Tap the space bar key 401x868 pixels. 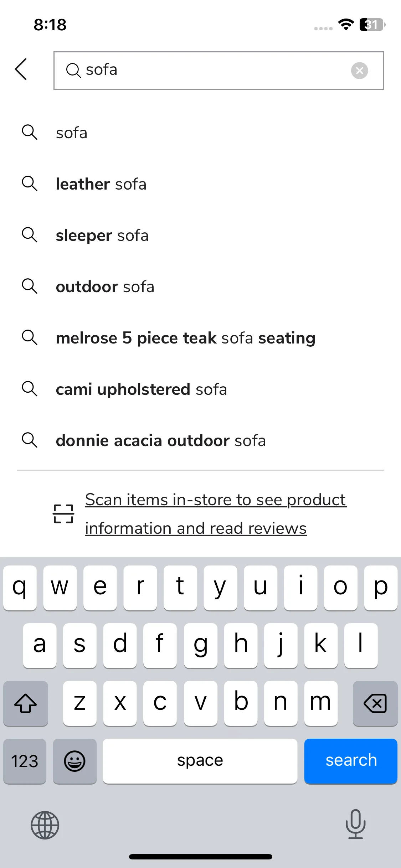pyautogui.click(x=200, y=761)
